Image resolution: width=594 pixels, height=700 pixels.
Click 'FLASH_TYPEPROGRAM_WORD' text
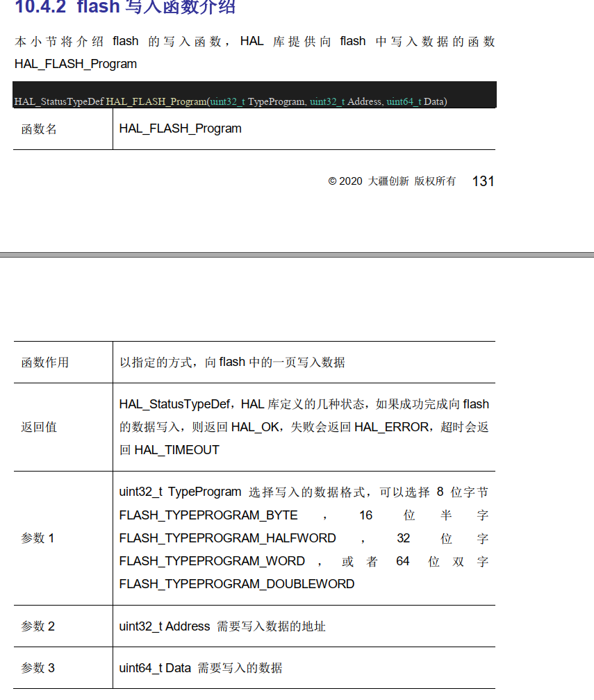[212, 560]
